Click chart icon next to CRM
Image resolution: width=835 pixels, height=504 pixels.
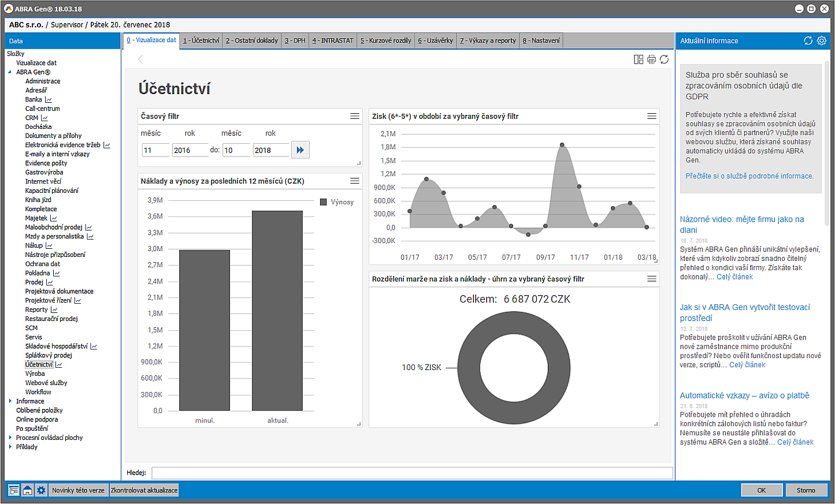click(x=44, y=118)
